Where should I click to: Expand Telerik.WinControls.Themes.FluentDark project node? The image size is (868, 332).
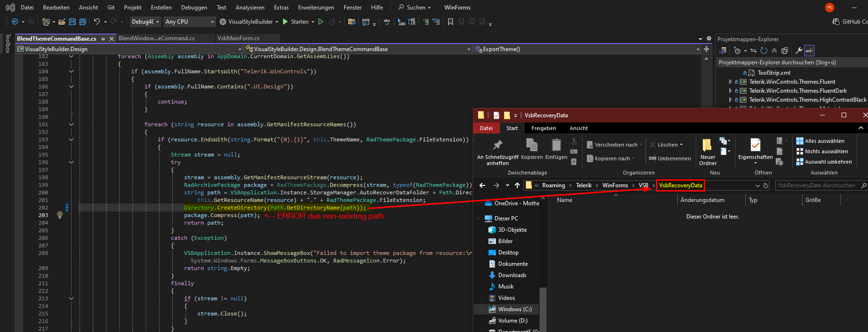click(x=730, y=91)
